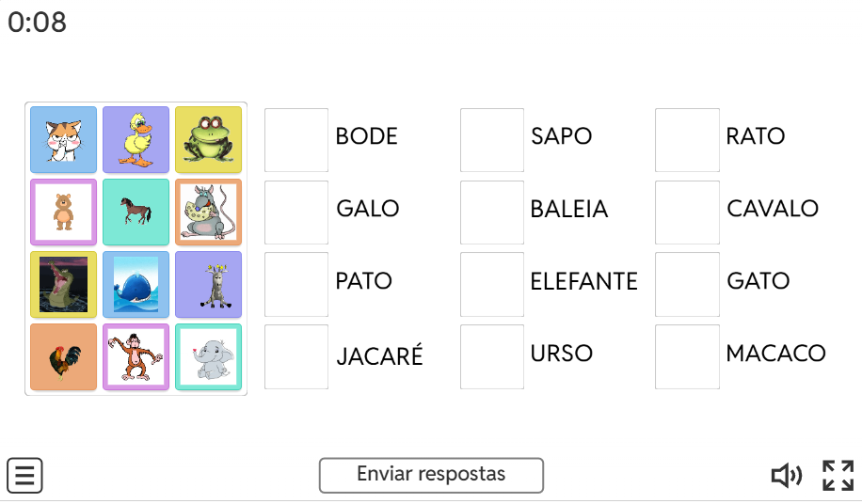
Task: Select the rooster picture tile
Action: pos(63,357)
